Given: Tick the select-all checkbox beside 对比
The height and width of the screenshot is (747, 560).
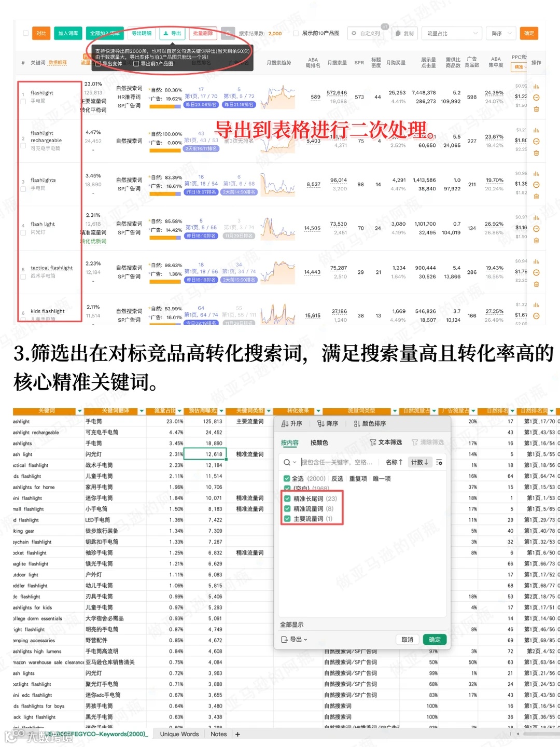Looking at the screenshot, I should coord(25,33).
